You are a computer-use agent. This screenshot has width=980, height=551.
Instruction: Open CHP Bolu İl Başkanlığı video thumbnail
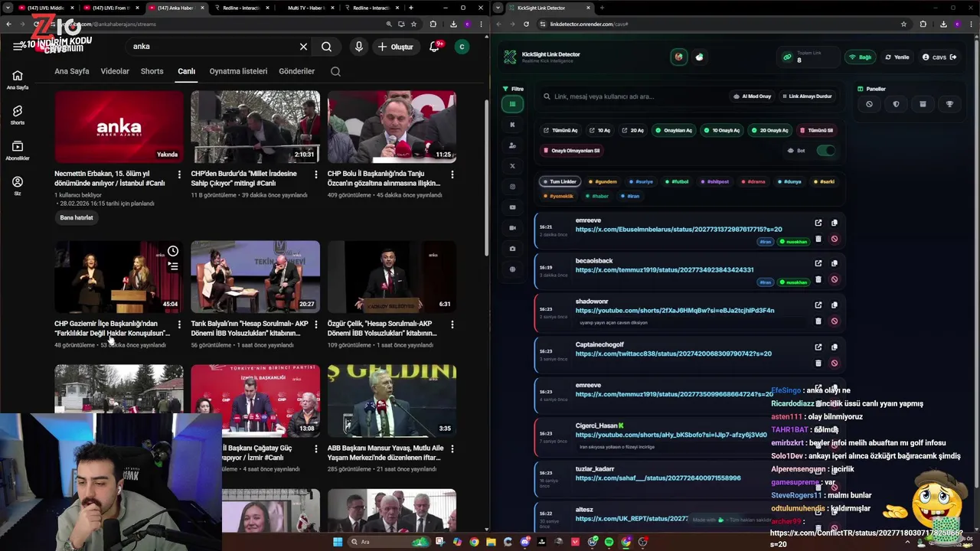pyautogui.click(x=391, y=127)
